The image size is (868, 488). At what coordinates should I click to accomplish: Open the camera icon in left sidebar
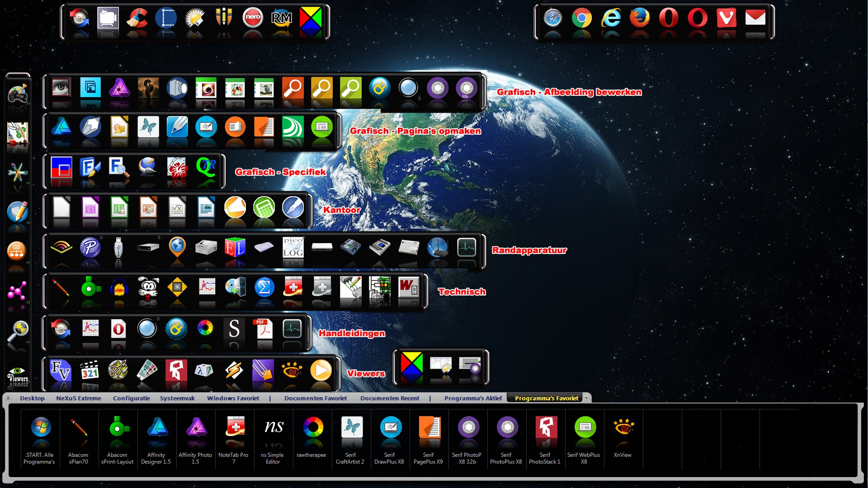pyautogui.click(x=18, y=94)
